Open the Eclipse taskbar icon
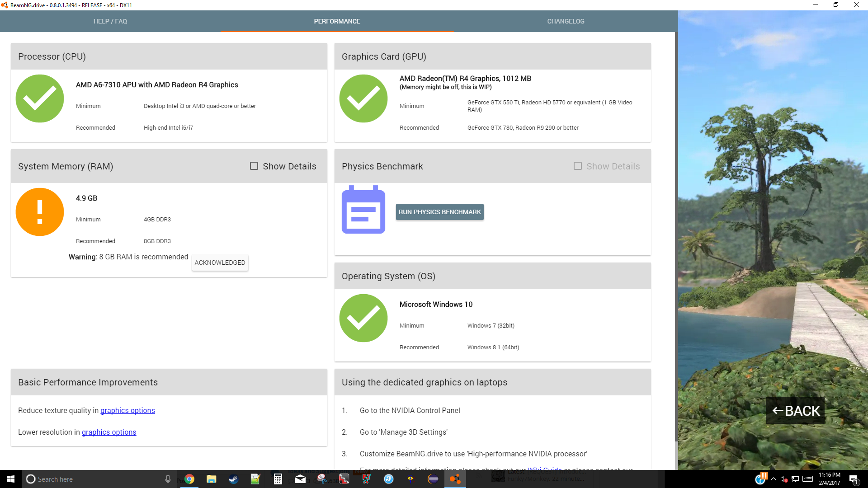Viewport: 868px width, 488px height. pyautogui.click(x=433, y=479)
